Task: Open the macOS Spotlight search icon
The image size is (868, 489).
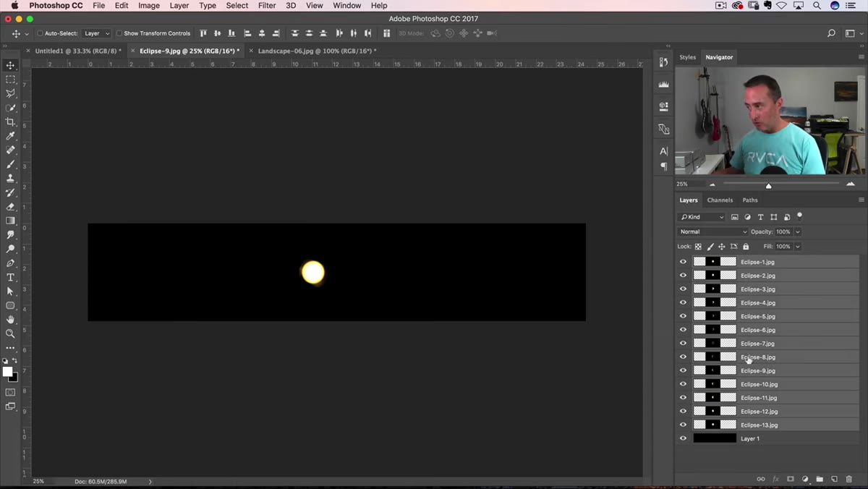Action: tap(817, 5)
